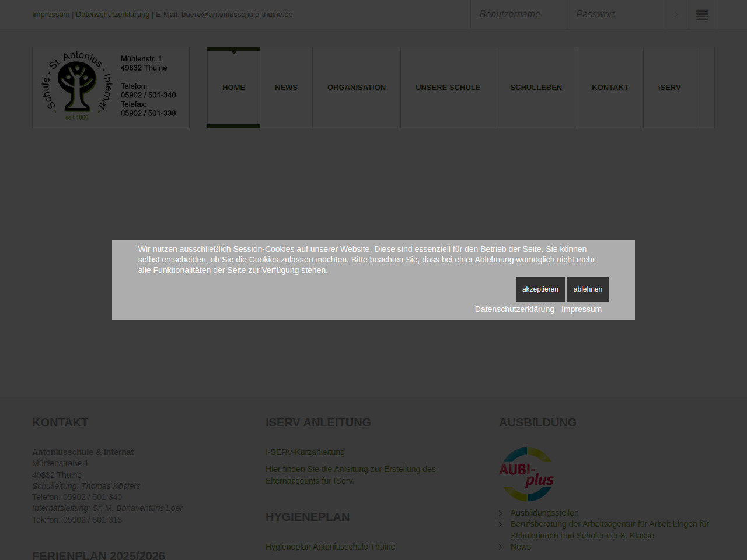747x560 pixels.
Task: Open Datenschutzerklärung link in cookie banner
Action: pyautogui.click(x=514, y=309)
